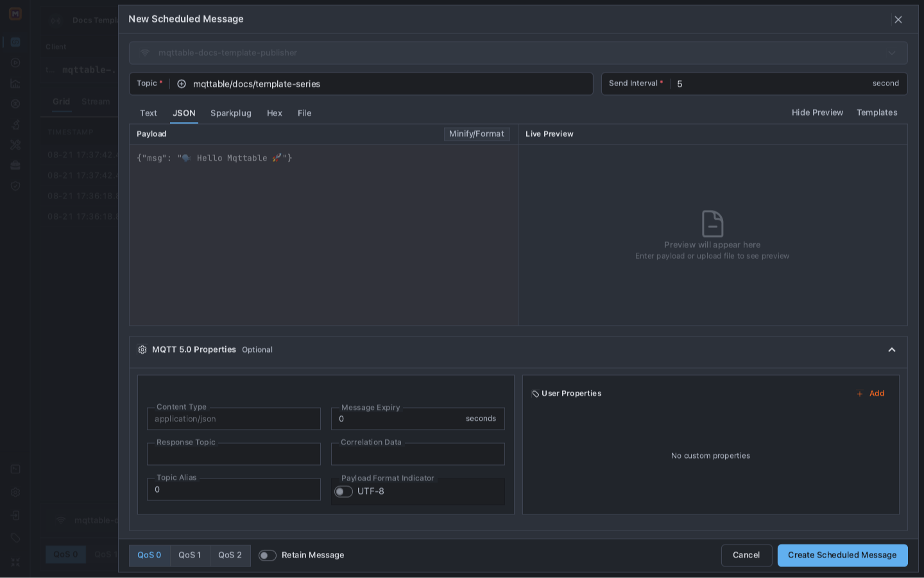
Task: Open the terminal console icon in sidebar
Action: click(15, 469)
